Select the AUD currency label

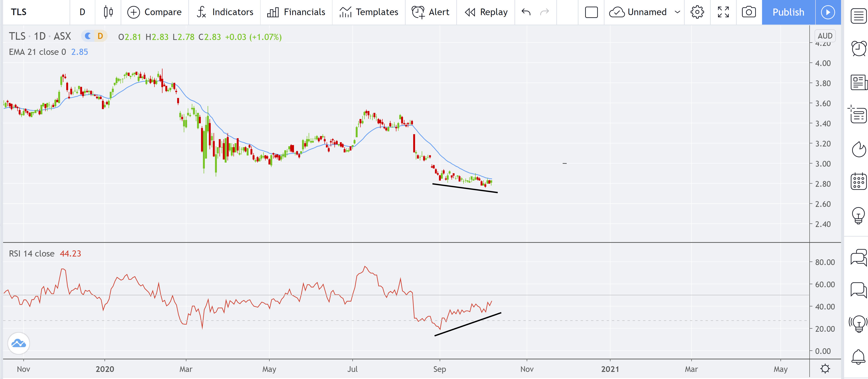[825, 36]
